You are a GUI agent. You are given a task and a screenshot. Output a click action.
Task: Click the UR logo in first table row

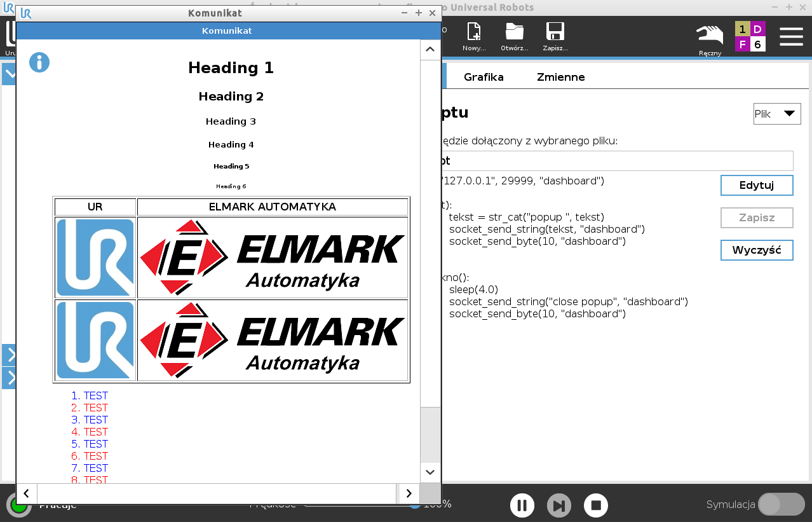point(95,258)
